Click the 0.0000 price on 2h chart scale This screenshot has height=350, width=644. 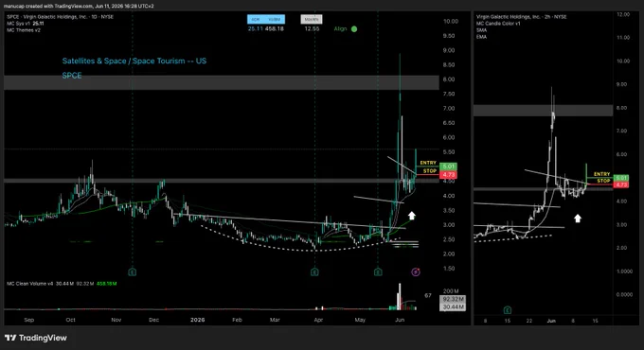[x=624, y=294]
